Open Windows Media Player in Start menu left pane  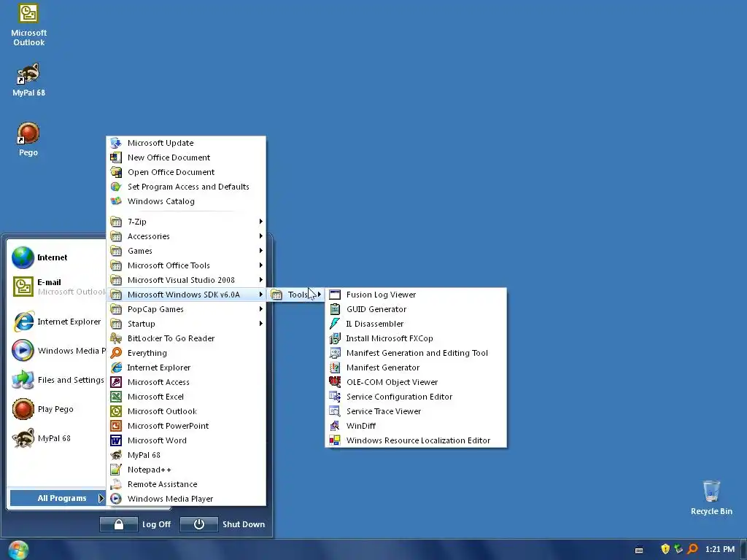(x=56, y=351)
